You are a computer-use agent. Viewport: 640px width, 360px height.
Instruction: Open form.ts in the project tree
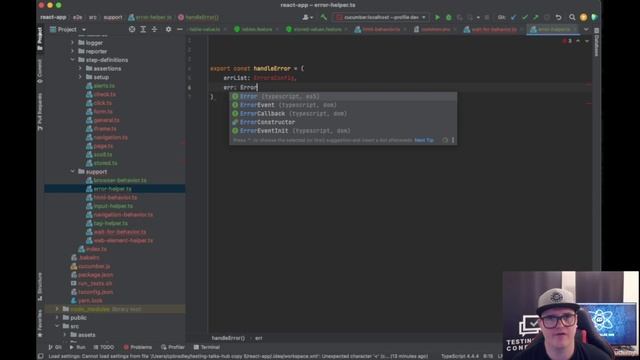[99, 111]
